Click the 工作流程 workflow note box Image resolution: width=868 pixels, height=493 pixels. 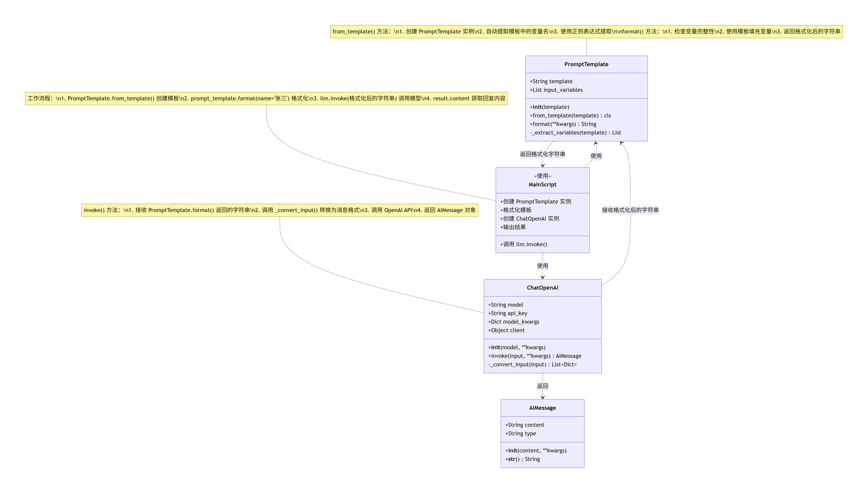coord(266,99)
